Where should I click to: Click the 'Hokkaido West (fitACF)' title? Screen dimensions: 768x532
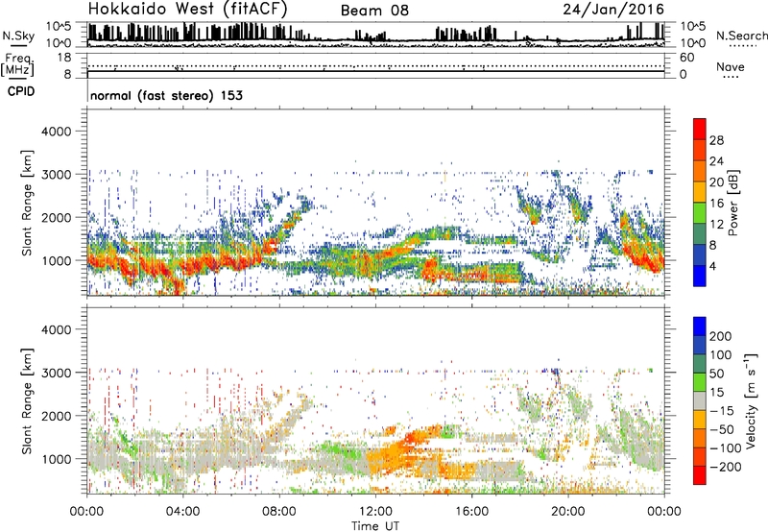(x=187, y=9)
